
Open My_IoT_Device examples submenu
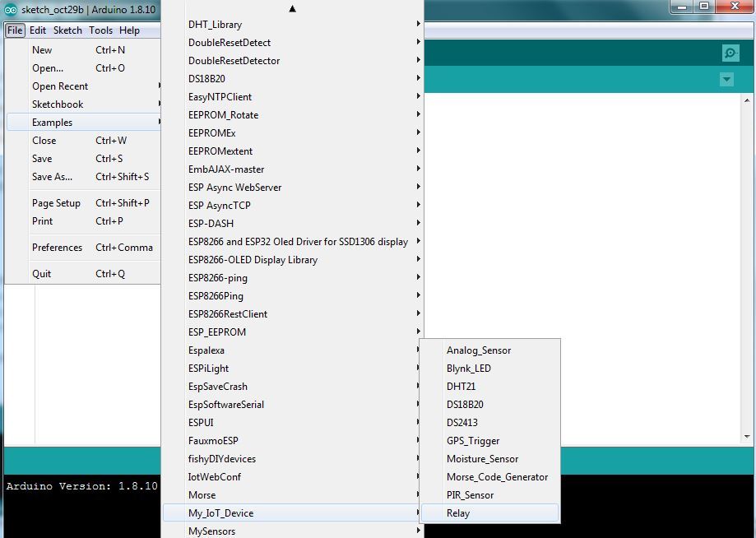click(x=291, y=513)
